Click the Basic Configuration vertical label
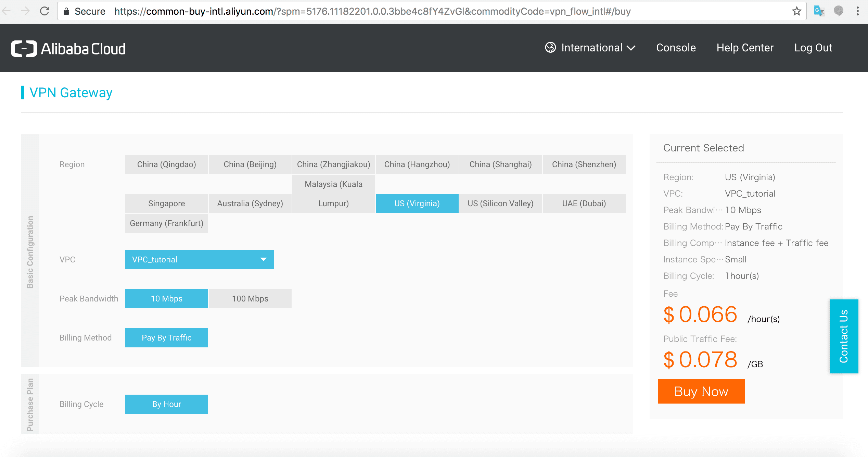This screenshot has height=457, width=868. [x=30, y=252]
